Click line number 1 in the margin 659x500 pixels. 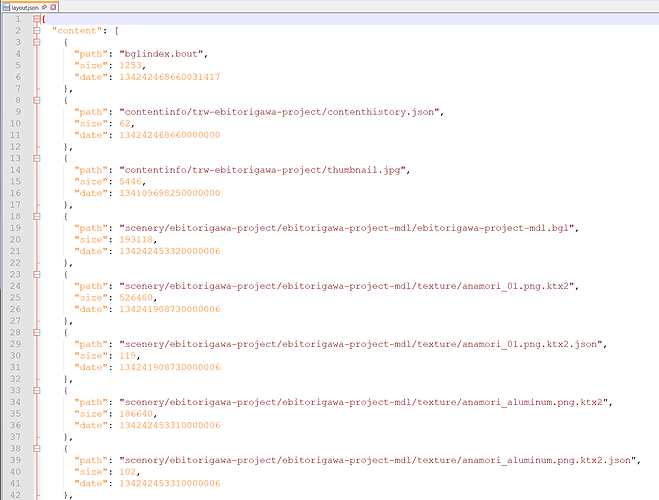(18, 19)
